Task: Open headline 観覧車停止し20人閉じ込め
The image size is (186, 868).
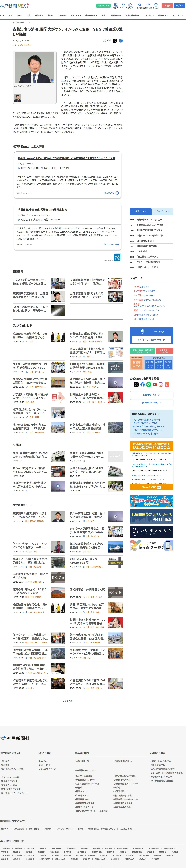Action: click(149, 220)
